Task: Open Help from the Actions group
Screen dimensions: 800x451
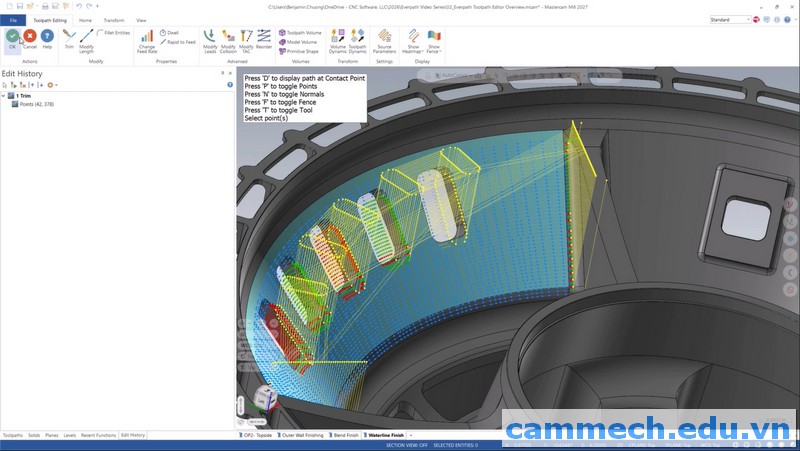Action: click(x=47, y=39)
